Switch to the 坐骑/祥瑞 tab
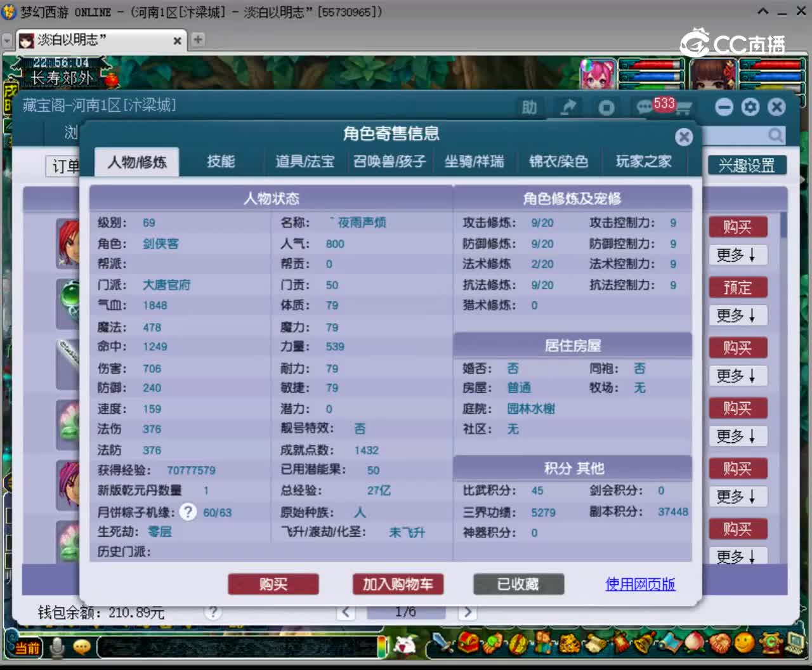The image size is (812, 670). pyautogui.click(x=475, y=162)
